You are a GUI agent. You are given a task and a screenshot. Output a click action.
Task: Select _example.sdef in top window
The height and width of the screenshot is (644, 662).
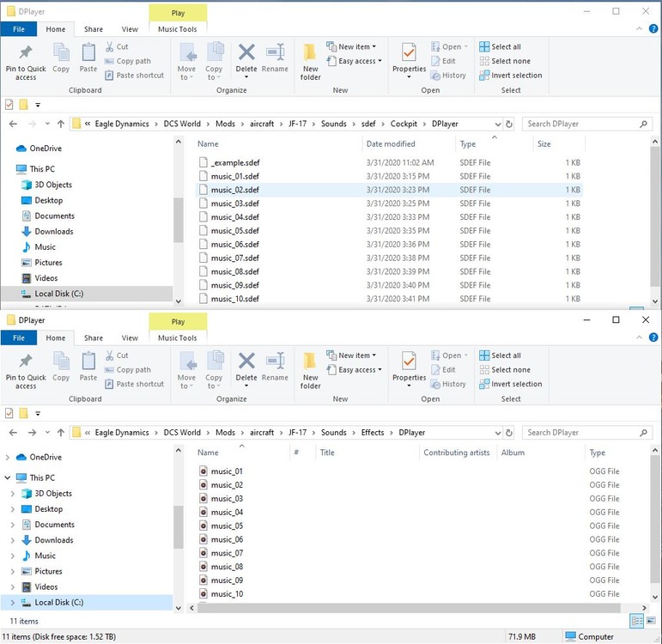pos(389,162)
